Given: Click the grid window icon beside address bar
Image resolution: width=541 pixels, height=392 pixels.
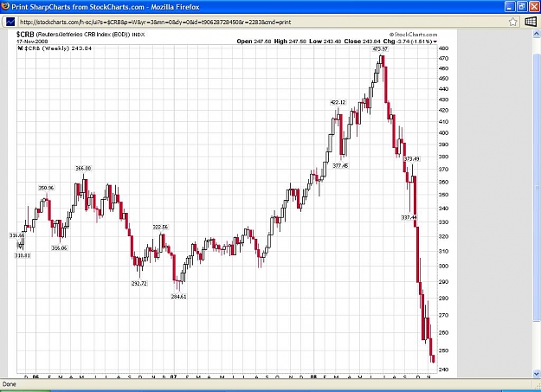Looking at the screenshot, I should tap(531, 22).
